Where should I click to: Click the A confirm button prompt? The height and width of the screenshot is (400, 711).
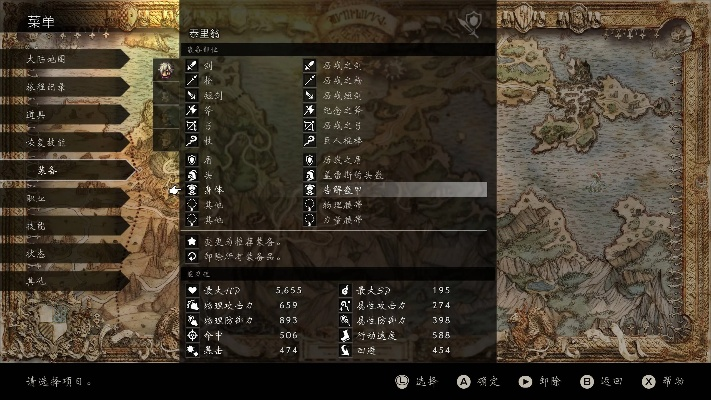tap(478, 381)
